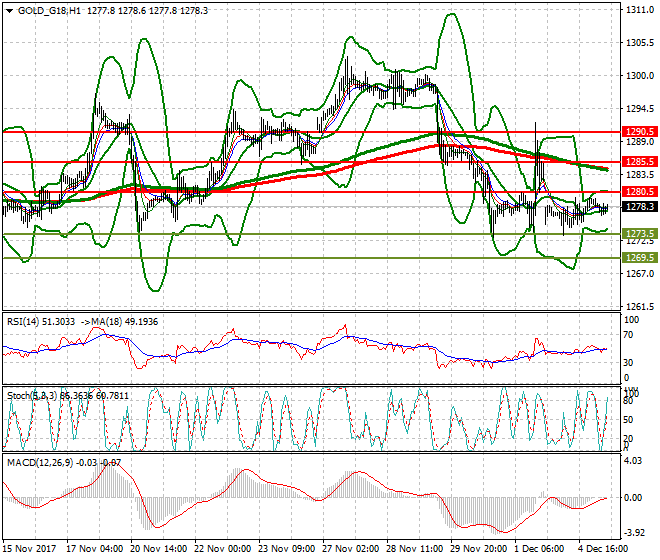Click the 4.03 value on MACD scale
The height and width of the screenshot is (560, 660).
coord(633,461)
